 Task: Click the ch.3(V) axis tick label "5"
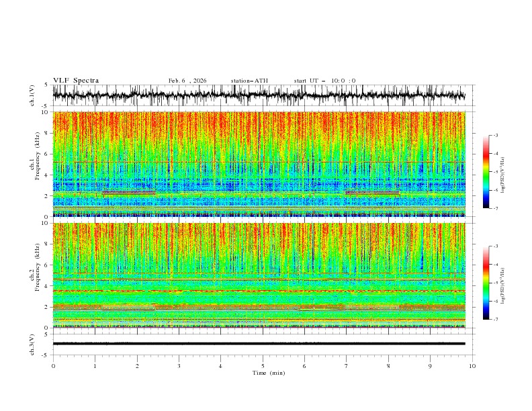point(47,334)
